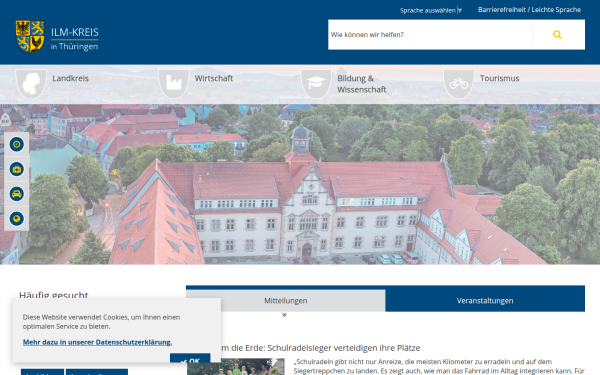Click the briefcase sidebar icon
Viewport: 600px width, 375px height.
point(16,169)
